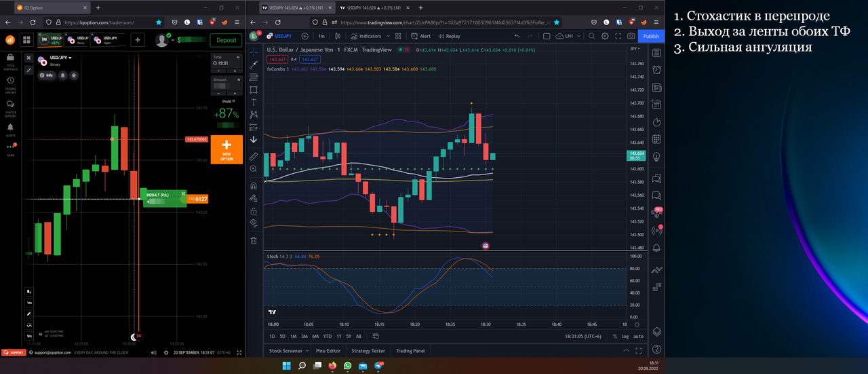Click TradingView quick search magnifier
Viewport: 868px width, 374px height.
pos(591,36)
